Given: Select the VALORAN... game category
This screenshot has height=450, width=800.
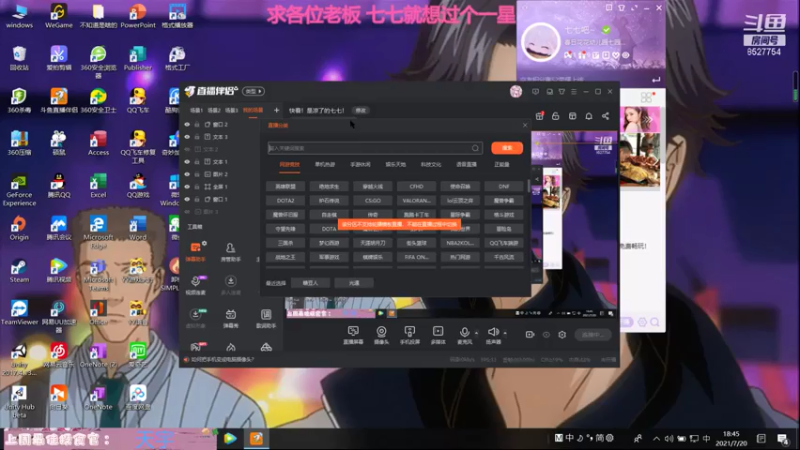Looking at the screenshot, I should [416, 201].
